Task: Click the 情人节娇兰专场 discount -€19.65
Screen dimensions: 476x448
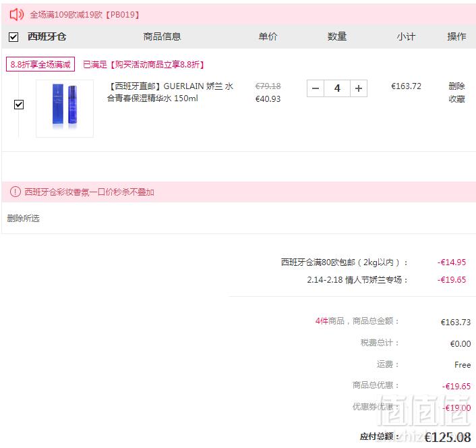Action: point(452,280)
